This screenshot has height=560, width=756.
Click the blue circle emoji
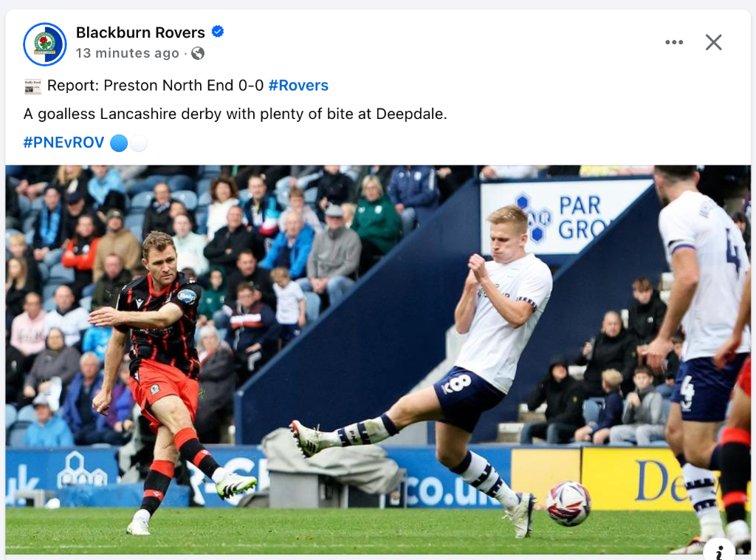(x=119, y=143)
